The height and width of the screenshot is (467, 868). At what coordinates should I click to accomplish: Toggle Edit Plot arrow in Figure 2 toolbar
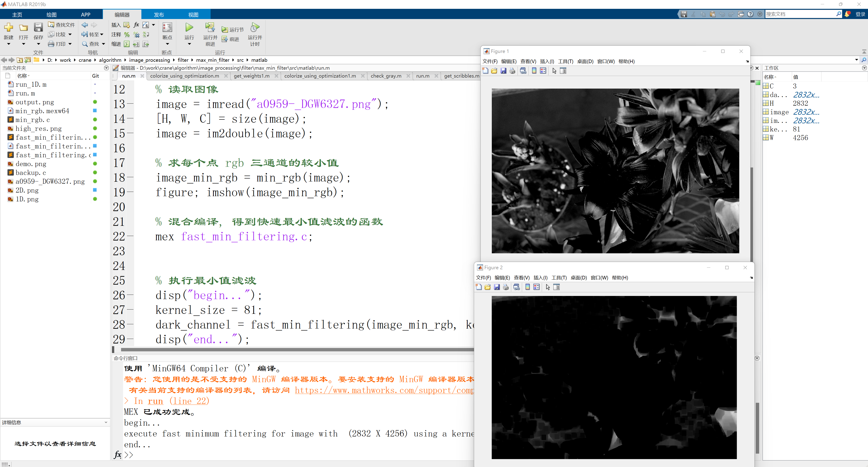[547, 287]
